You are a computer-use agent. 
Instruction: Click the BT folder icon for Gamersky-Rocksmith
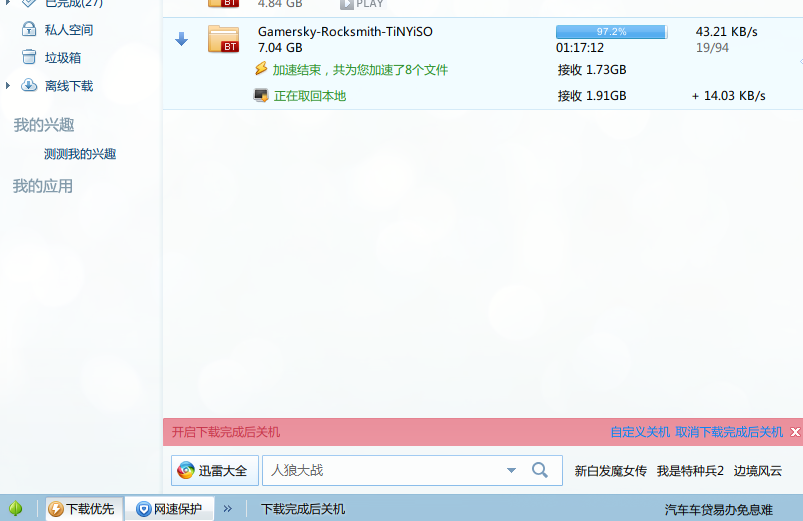[224, 39]
